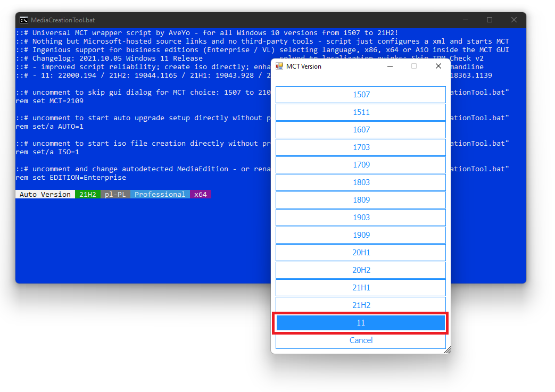The height and width of the screenshot is (392, 555).
Task: Click the 'Professional' edition tag in console
Action: (160, 195)
